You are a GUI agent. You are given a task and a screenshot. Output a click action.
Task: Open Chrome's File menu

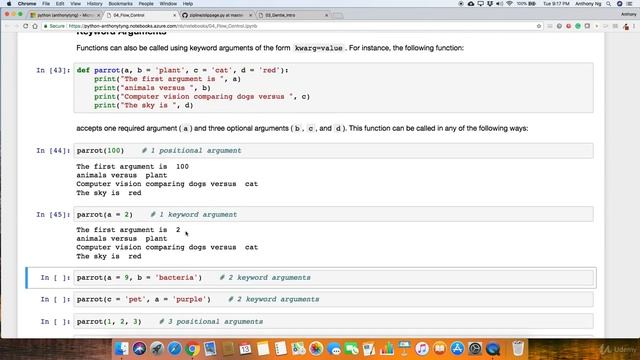tap(46, 4)
